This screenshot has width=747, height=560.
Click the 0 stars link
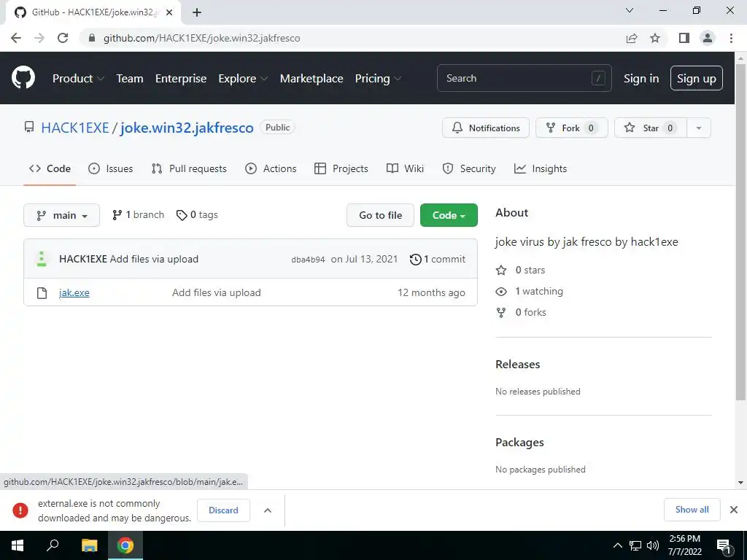pos(520,270)
